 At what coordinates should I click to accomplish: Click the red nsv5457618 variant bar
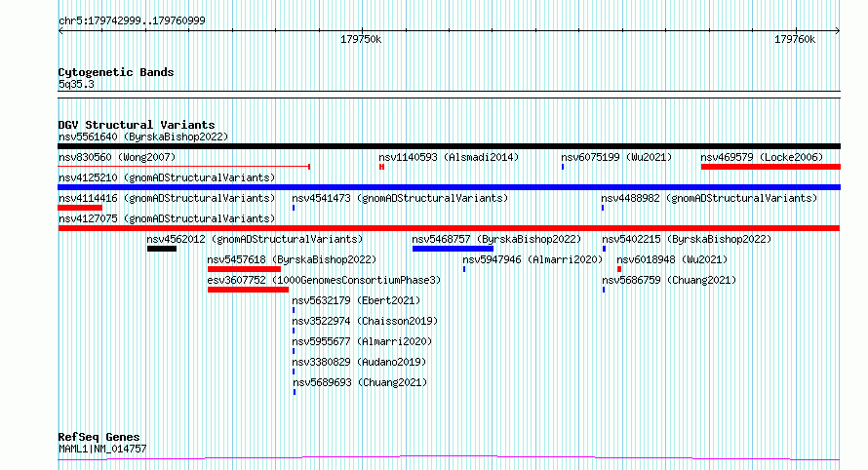(244, 269)
